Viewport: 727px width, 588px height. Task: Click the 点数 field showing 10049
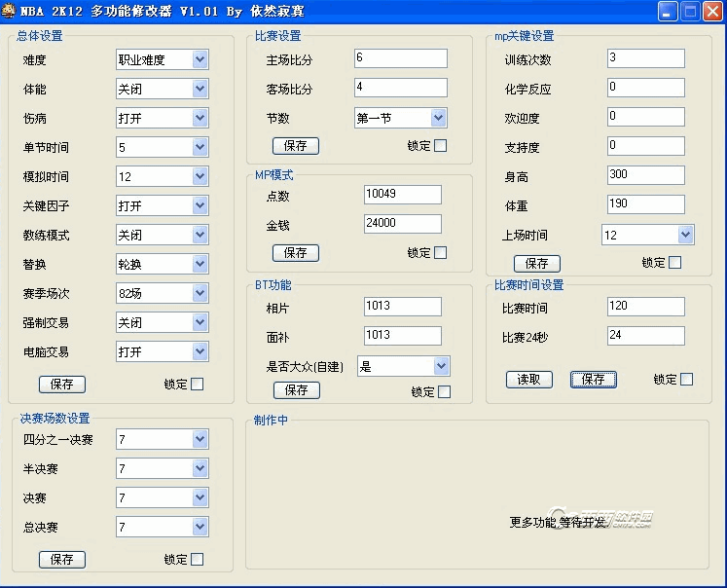point(403,195)
